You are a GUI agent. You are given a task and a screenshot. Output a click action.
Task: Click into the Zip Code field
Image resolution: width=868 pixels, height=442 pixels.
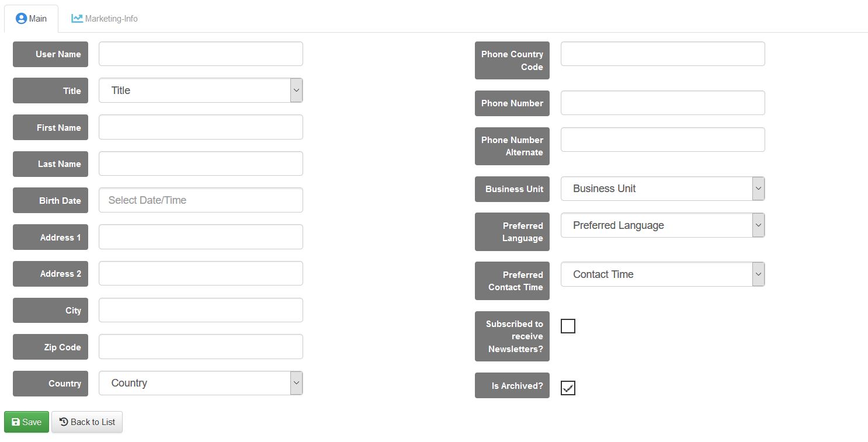(200, 347)
